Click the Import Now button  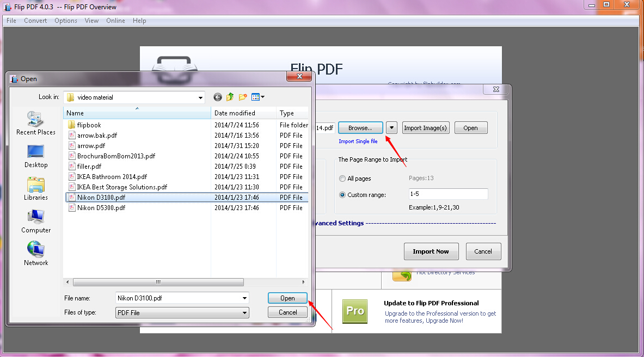coord(431,251)
